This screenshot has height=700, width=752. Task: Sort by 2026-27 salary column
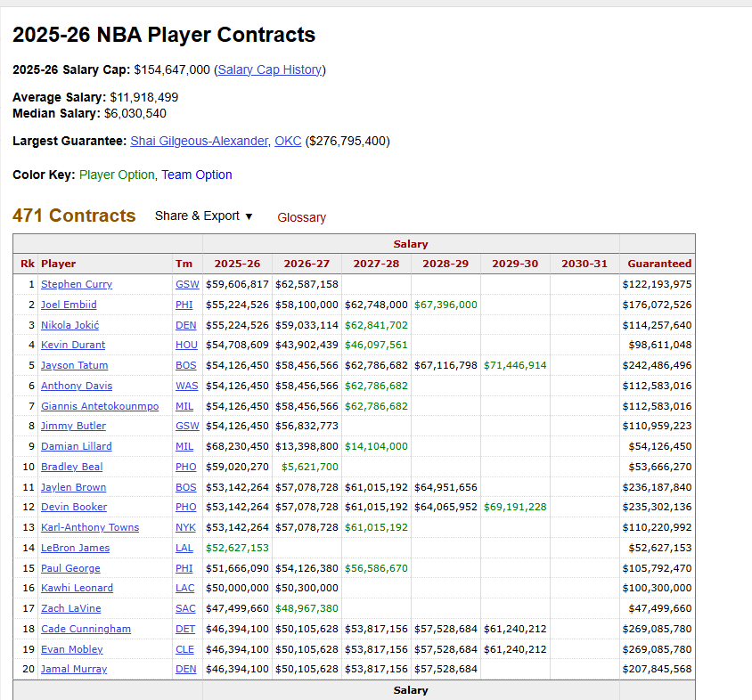pos(307,264)
